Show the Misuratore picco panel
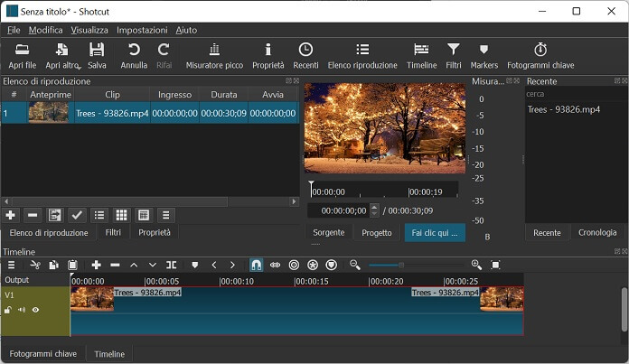The width and height of the screenshot is (629, 364). 214,56
